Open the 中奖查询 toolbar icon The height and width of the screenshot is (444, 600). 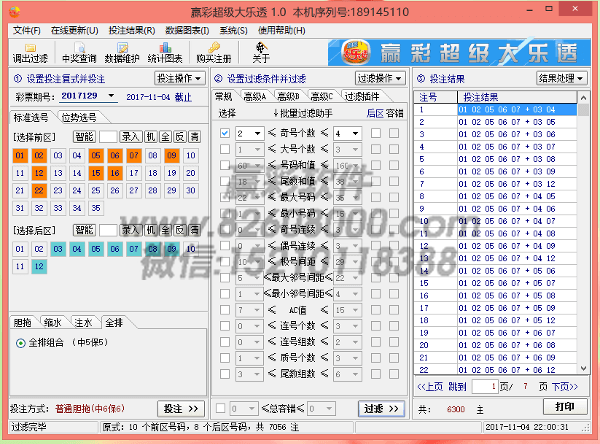pos(79,53)
